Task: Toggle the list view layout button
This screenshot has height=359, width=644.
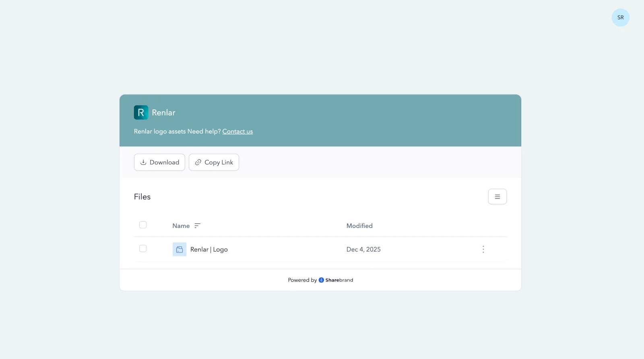Action: pos(497,197)
